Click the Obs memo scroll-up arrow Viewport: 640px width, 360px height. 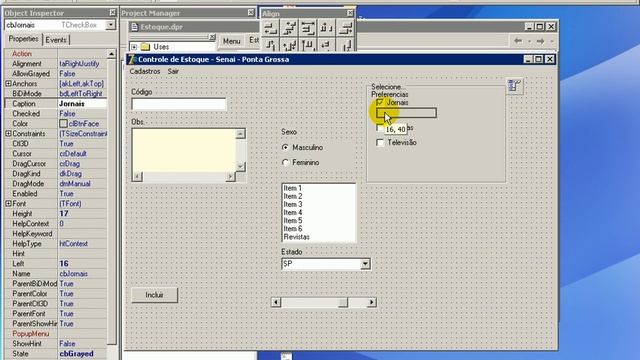click(240, 134)
